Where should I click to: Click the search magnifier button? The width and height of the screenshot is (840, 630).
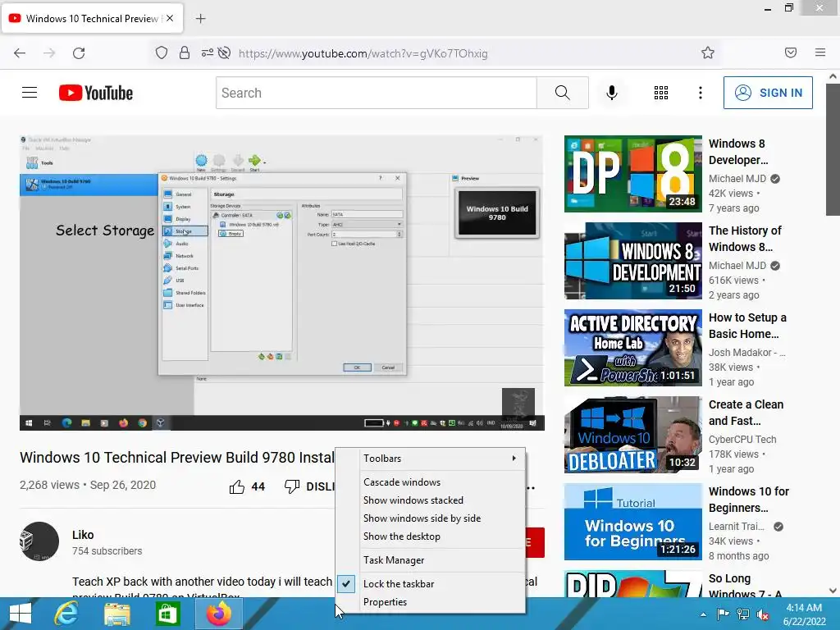pos(563,93)
